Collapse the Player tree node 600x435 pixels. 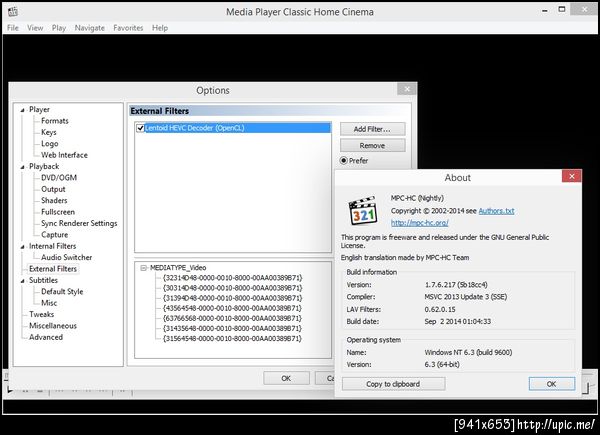(x=22, y=110)
